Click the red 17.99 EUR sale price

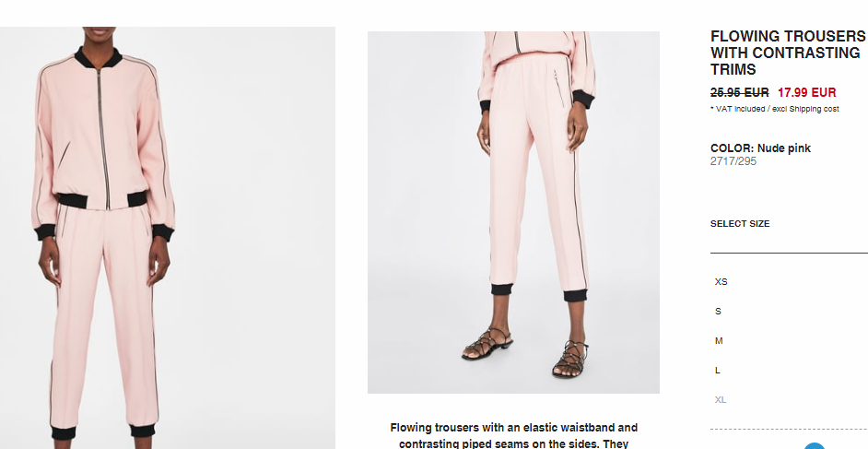click(x=806, y=92)
